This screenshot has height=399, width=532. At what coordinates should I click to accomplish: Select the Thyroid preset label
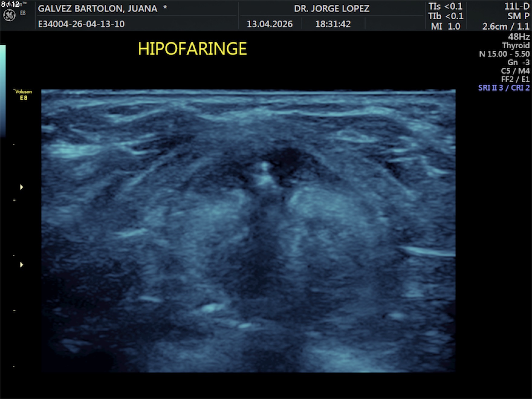pyautogui.click(x=516, y=45)
